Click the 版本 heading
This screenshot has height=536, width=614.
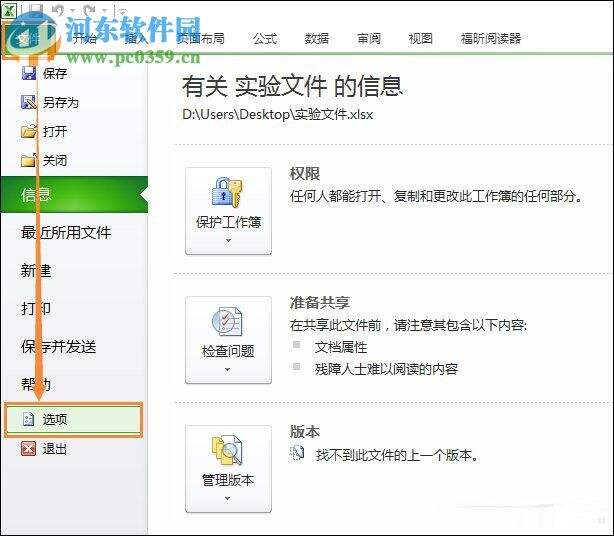(x=305, y=431)
